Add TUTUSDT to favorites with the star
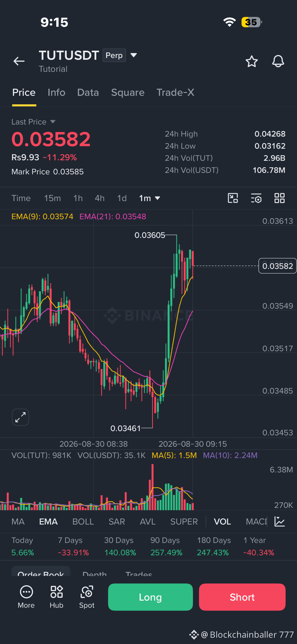Viewport: 297px width, 644px height. pos(252,61)
